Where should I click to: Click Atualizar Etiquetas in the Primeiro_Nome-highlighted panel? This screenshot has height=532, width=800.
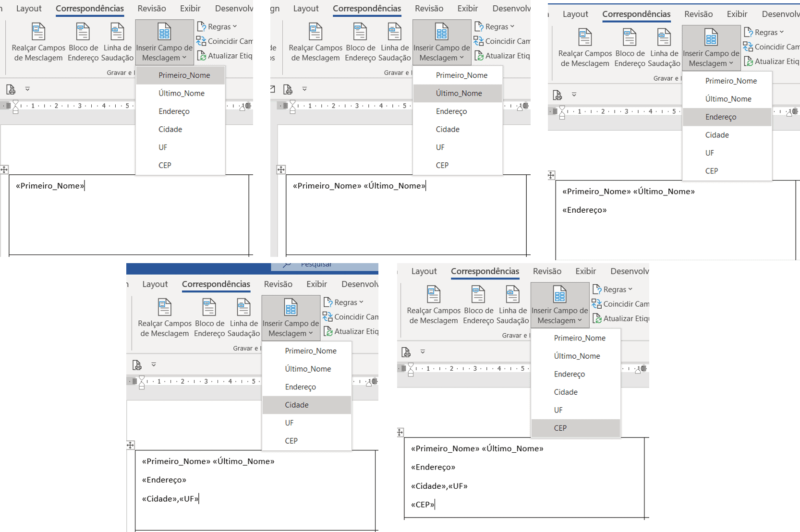click(224, 56)
